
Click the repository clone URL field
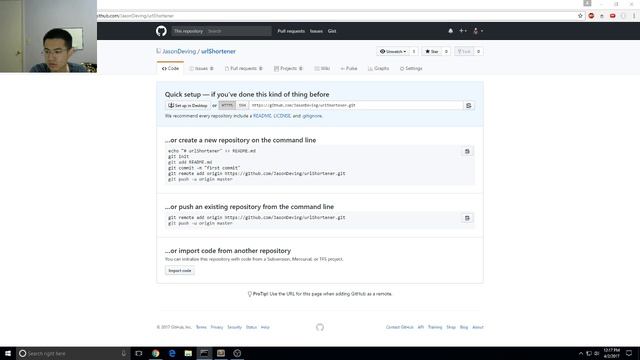click(356, 105)
